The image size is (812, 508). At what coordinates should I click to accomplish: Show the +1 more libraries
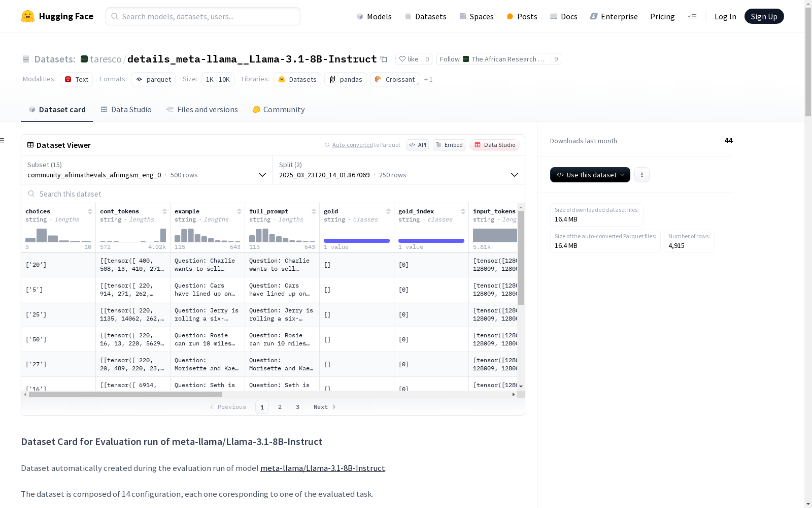coord(428,79)
